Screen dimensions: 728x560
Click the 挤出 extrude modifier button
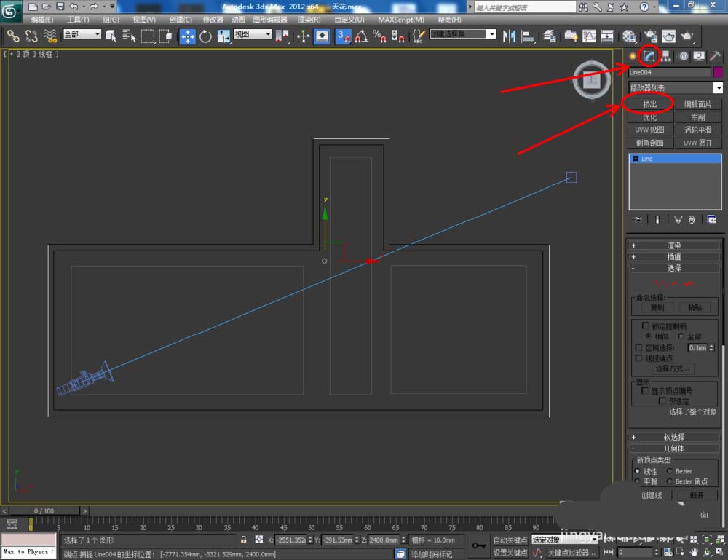649,104
